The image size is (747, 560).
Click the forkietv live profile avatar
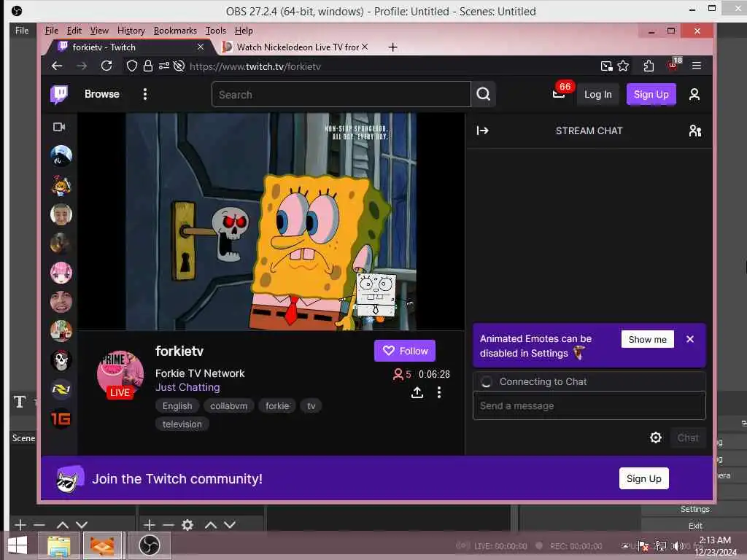(x=120, y=374)
